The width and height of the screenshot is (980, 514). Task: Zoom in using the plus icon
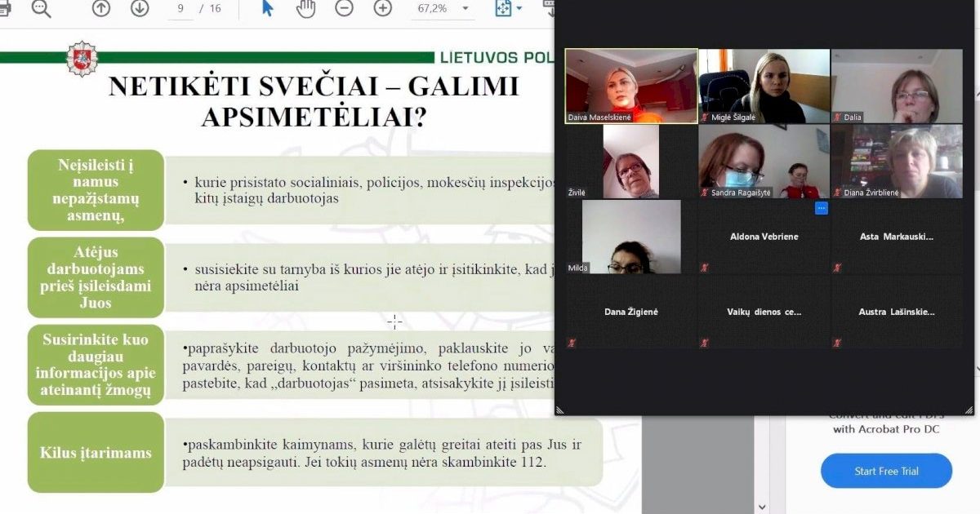pos(383,8)
